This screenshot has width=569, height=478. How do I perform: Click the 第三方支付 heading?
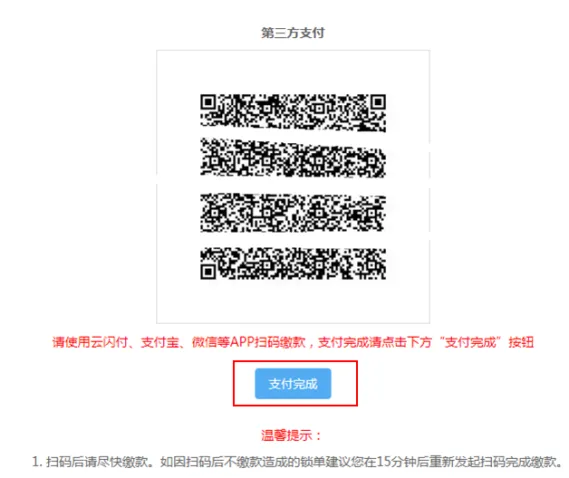click(293, 33)
